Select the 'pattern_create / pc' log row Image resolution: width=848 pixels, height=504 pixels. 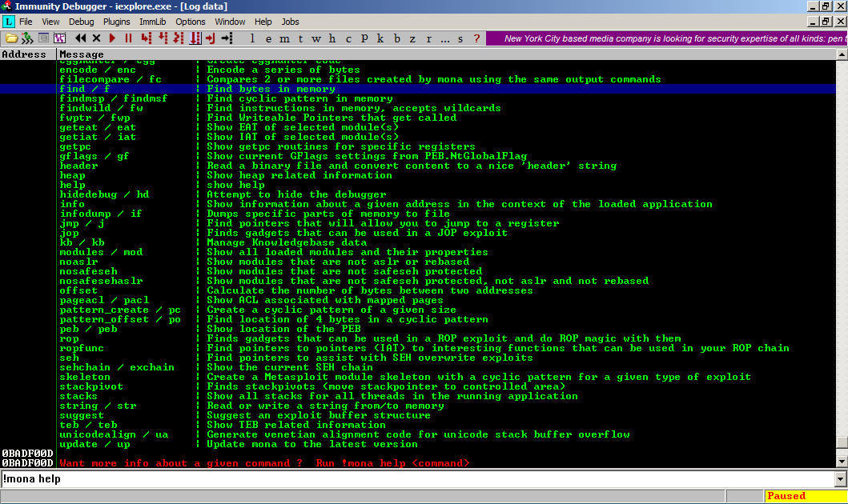(417, 310)
